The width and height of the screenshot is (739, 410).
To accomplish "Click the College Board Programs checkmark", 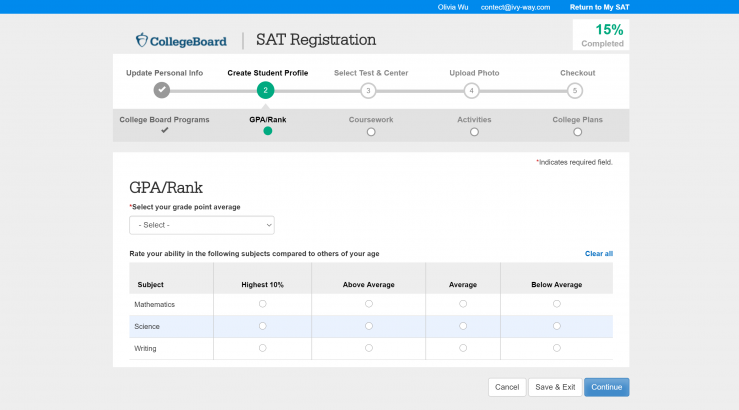I will [164, 131].
